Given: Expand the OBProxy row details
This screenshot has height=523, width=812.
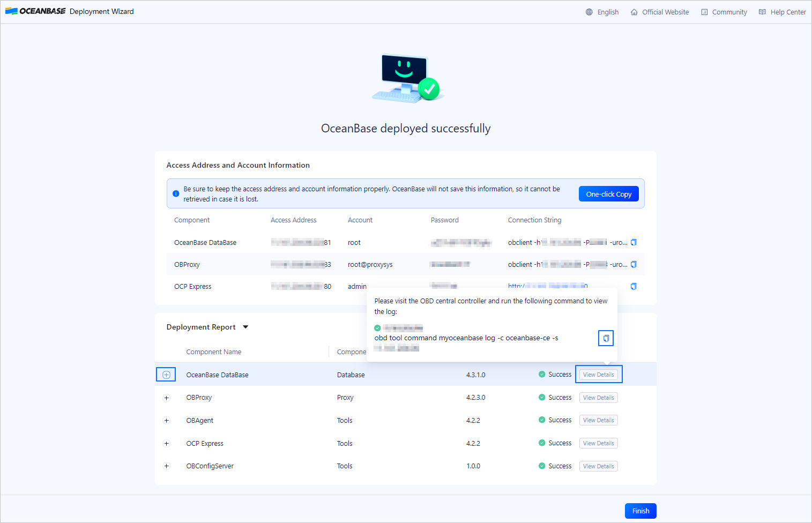Looking at the screenshot, I should 166,398.
